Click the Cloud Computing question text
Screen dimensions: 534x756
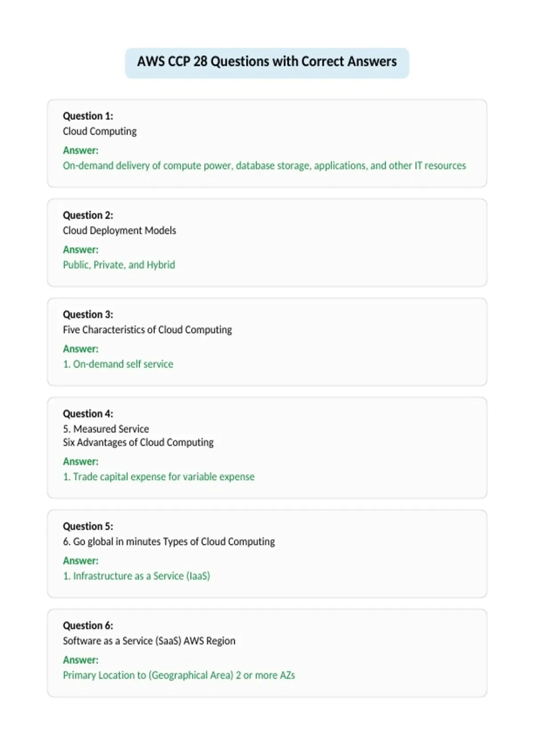[100, 131]
